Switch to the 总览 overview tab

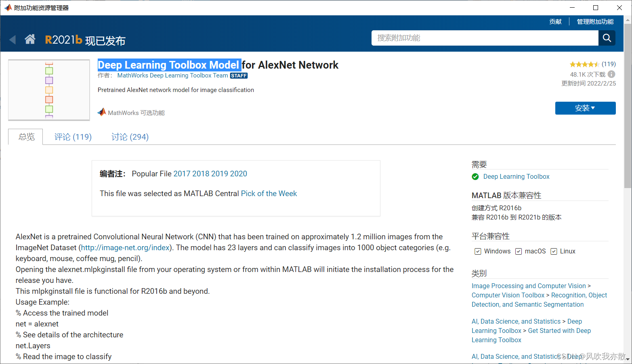pyautogui.click(x=26, y=137)
